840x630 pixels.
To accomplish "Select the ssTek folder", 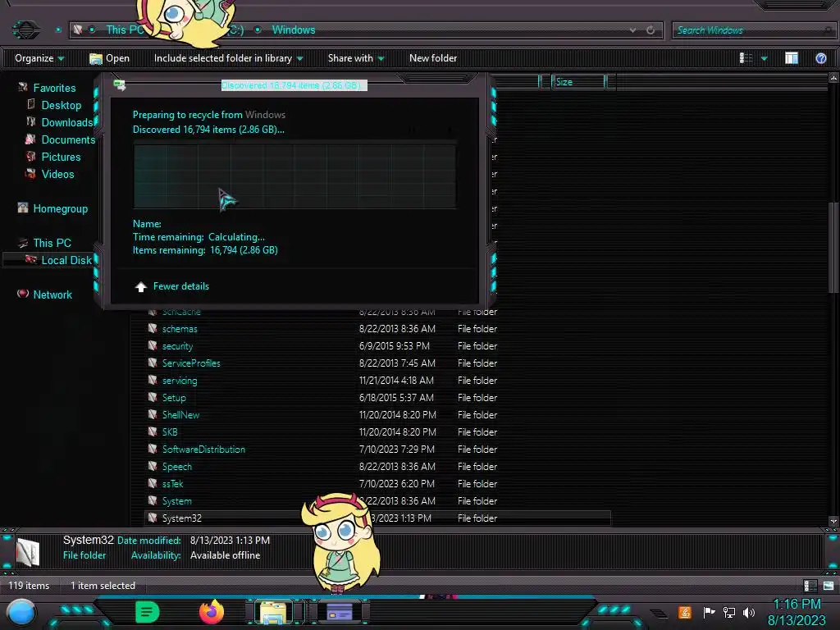I will tap(172, 483).
